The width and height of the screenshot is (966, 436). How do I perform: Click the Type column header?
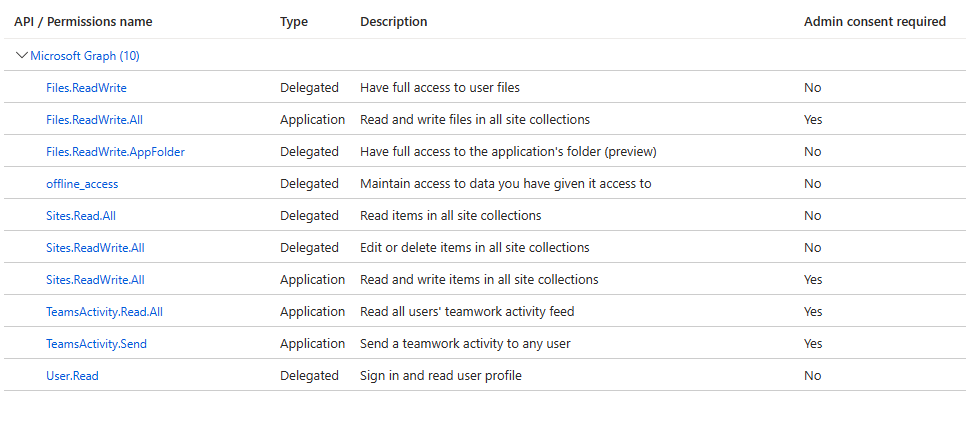coord(294,22)
